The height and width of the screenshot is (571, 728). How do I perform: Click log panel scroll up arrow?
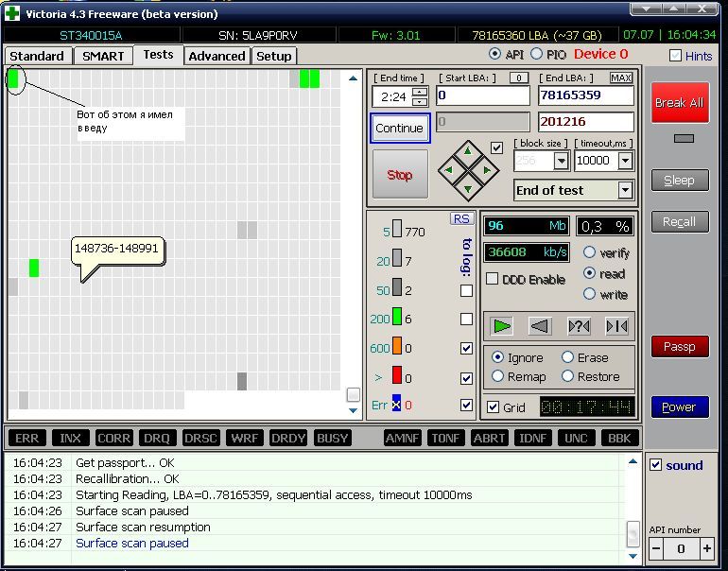(633, 461)
